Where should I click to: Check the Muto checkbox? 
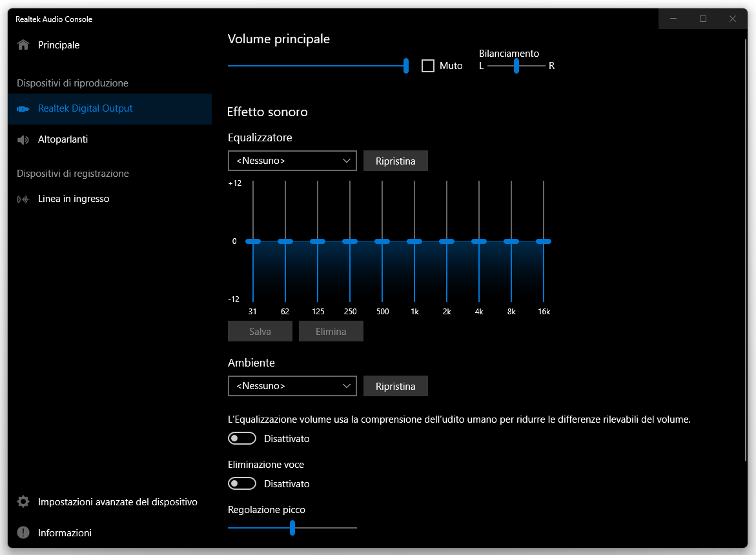click(427, 66)
